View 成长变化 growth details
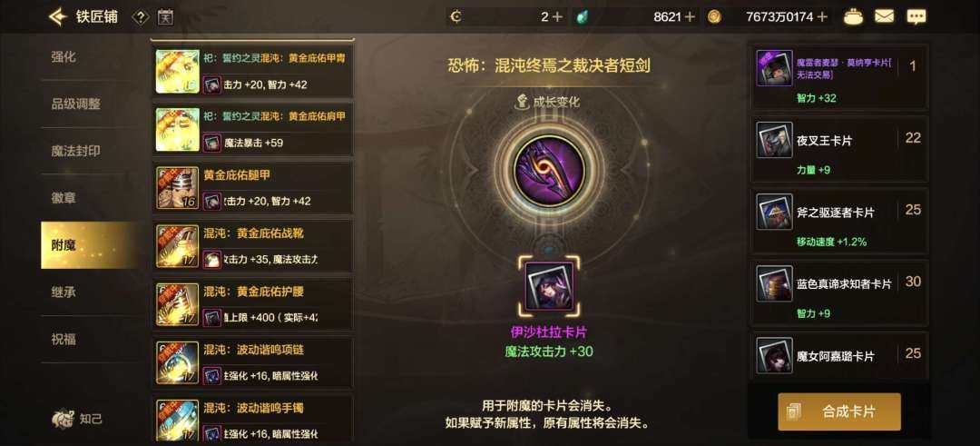Screen dimensions: 980x446 click(547, 102)
